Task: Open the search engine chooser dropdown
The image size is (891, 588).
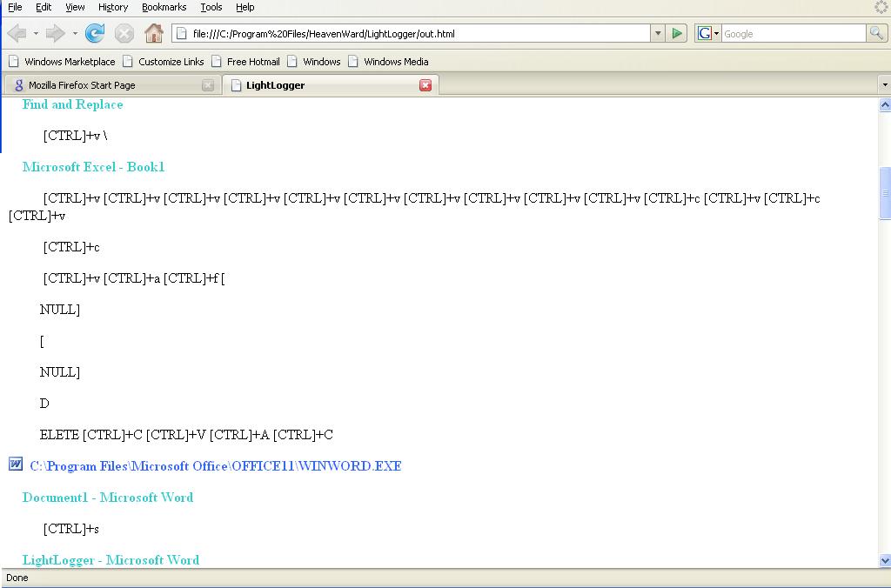Action: pos(717,34)
